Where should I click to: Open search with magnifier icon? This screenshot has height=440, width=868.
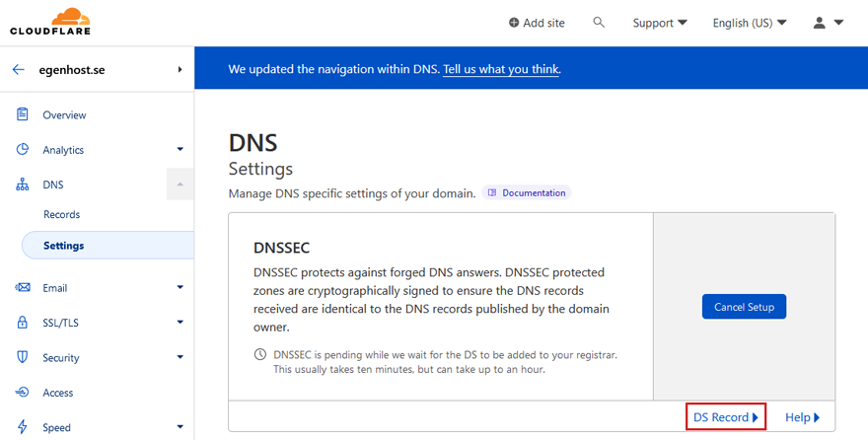pos(599,22)
